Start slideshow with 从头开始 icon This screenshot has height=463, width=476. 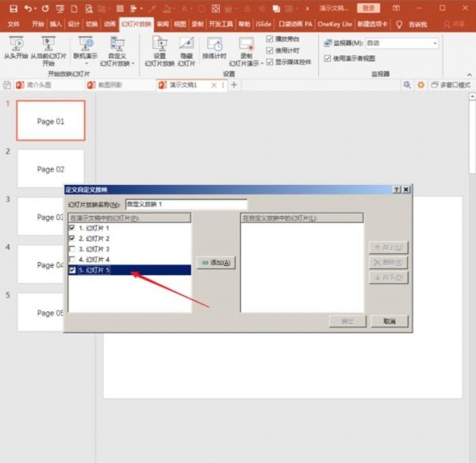(16, 48)
